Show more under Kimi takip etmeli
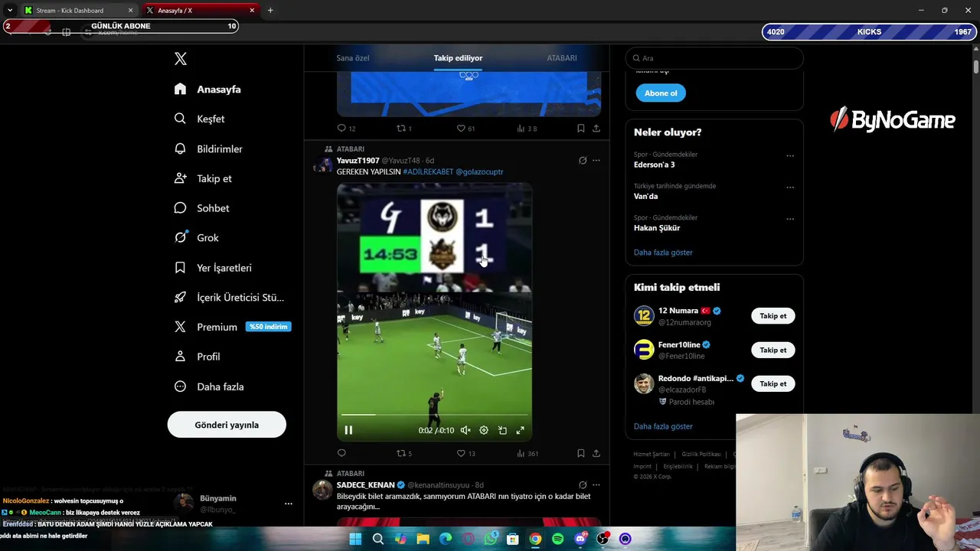This screenshot has height=551, width=980. pos(663,426)
